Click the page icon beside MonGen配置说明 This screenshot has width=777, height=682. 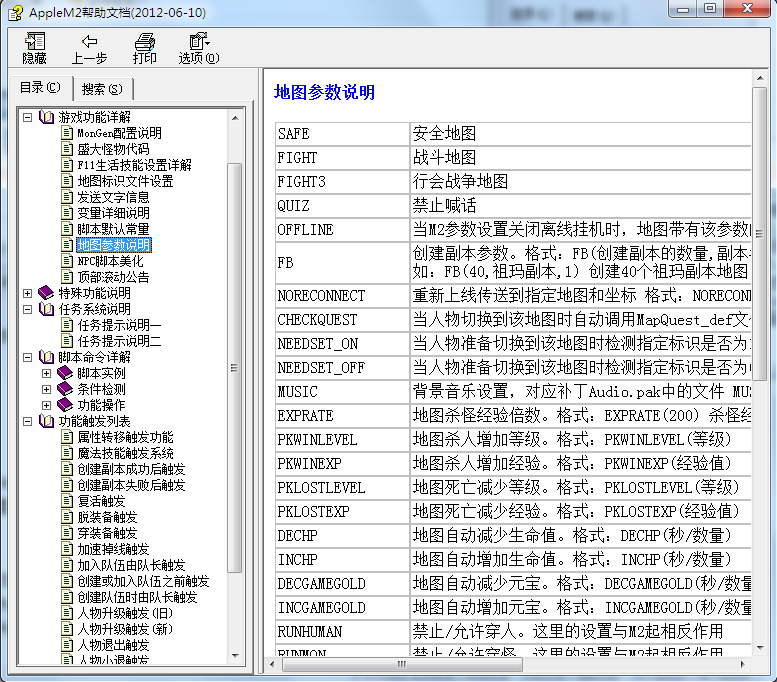point(67,133)
